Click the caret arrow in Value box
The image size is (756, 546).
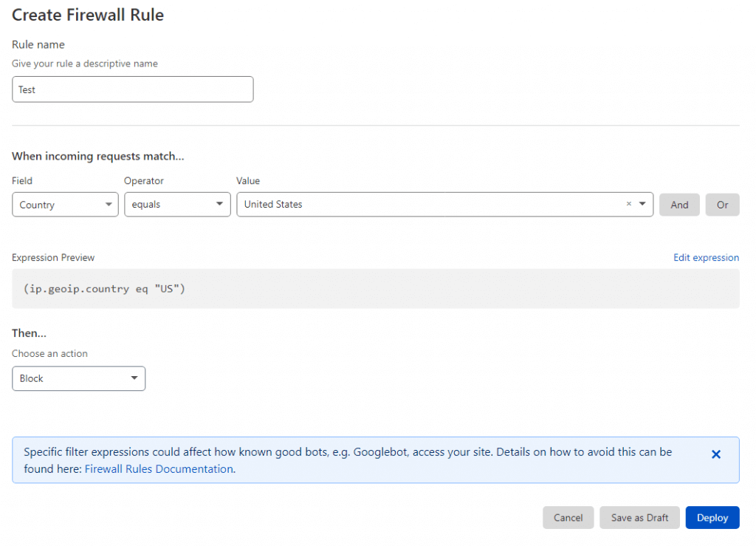pos(642,205)
